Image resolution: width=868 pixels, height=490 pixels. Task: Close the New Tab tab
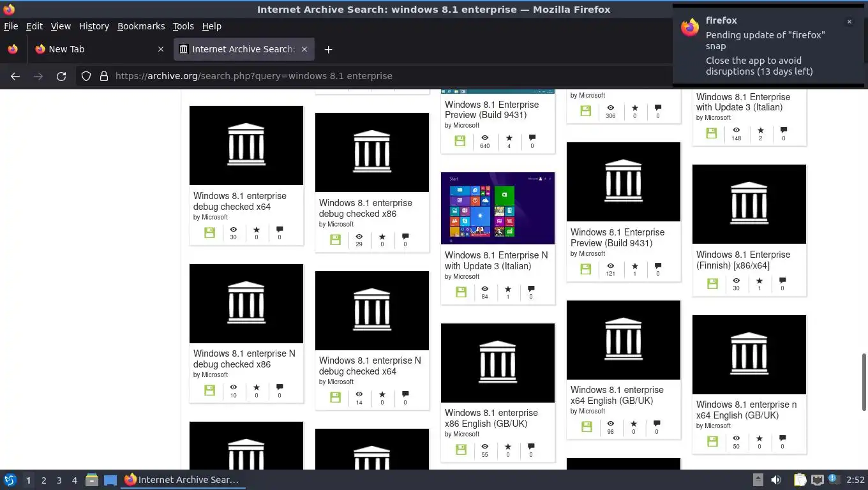161,49
